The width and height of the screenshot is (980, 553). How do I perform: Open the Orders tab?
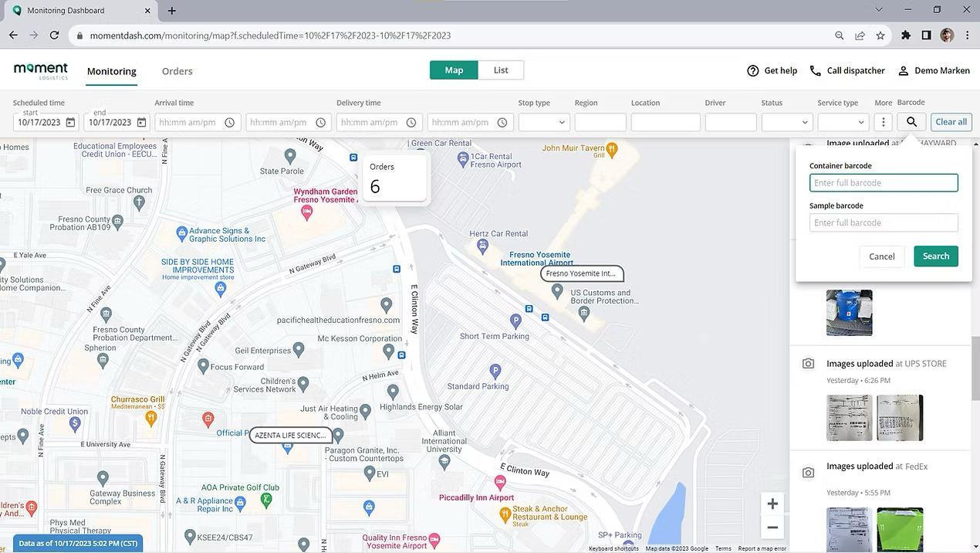pyautogui.click(x=177, y=71)
